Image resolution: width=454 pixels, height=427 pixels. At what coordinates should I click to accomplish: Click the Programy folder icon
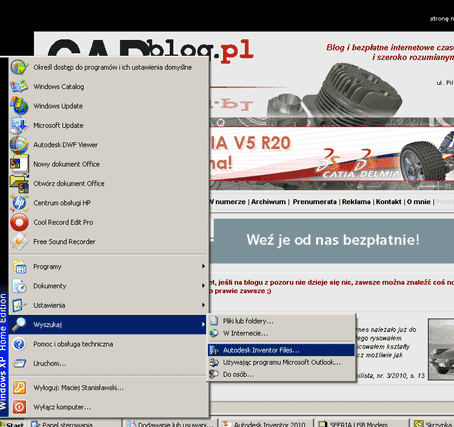(x=19, y=267)
